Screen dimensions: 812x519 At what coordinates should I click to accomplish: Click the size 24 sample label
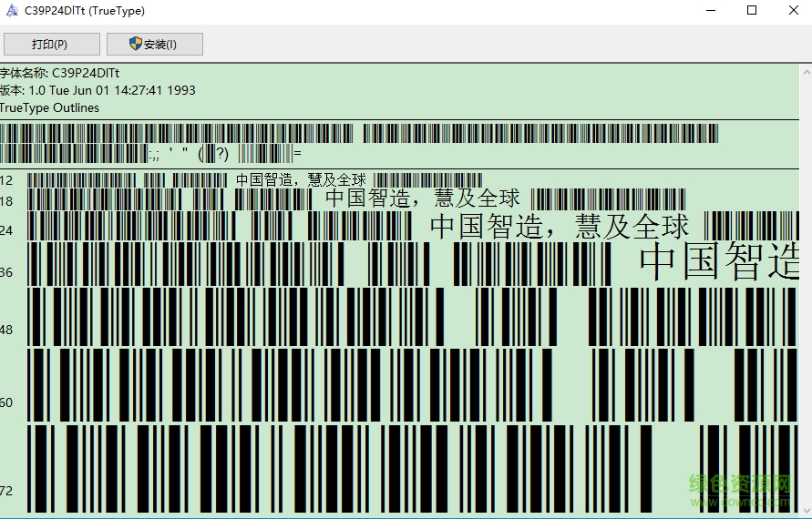[6, 230]
